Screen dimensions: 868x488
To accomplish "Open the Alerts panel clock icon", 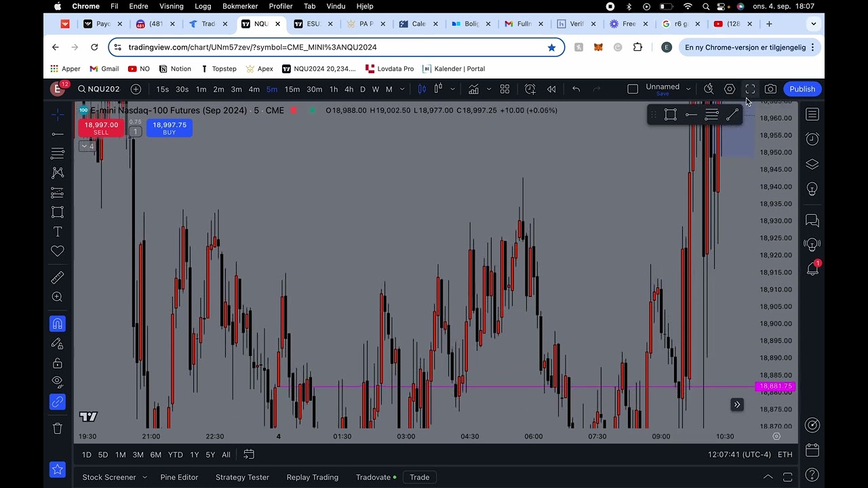I will point(812,139).
